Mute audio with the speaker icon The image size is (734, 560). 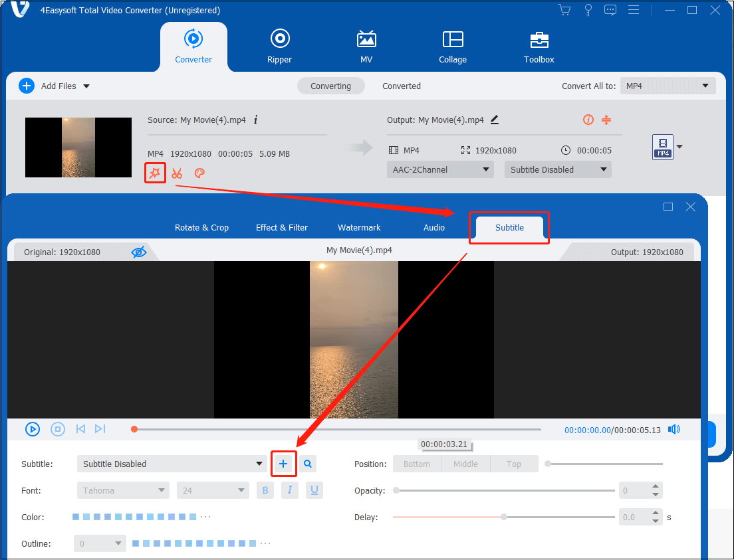coord(673,429)
